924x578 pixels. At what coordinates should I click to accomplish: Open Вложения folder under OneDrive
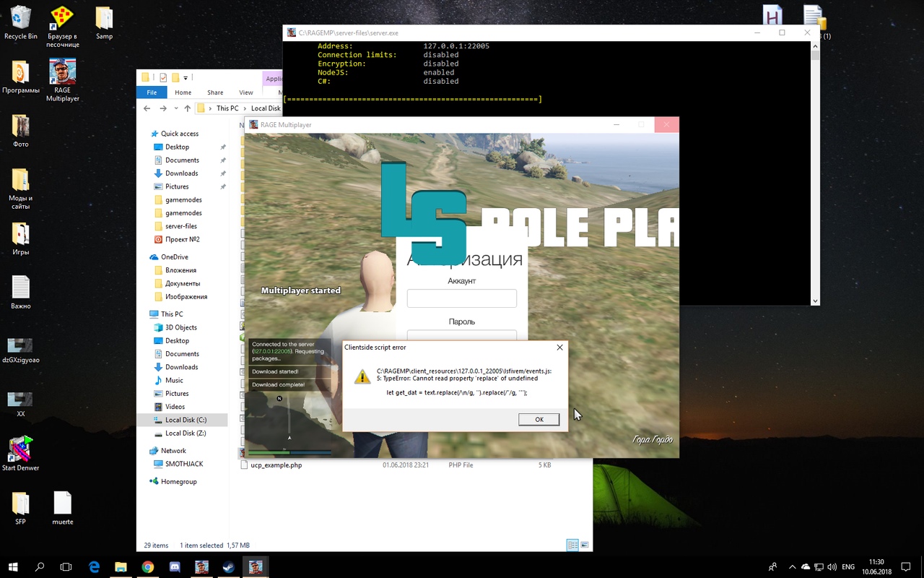[180, 270]
